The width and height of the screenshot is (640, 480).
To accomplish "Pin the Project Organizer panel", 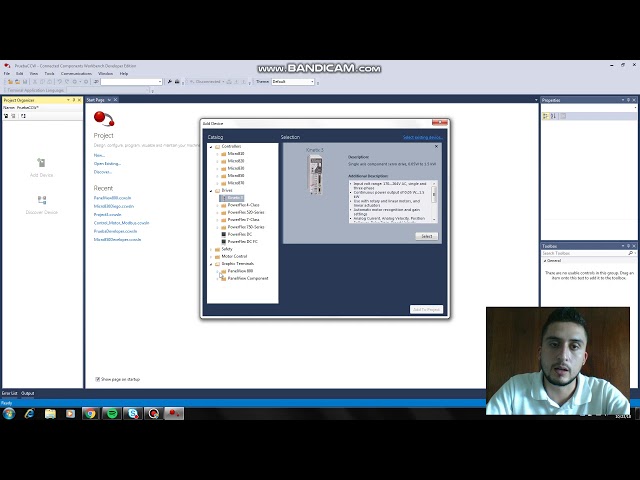I will [74, 100].
